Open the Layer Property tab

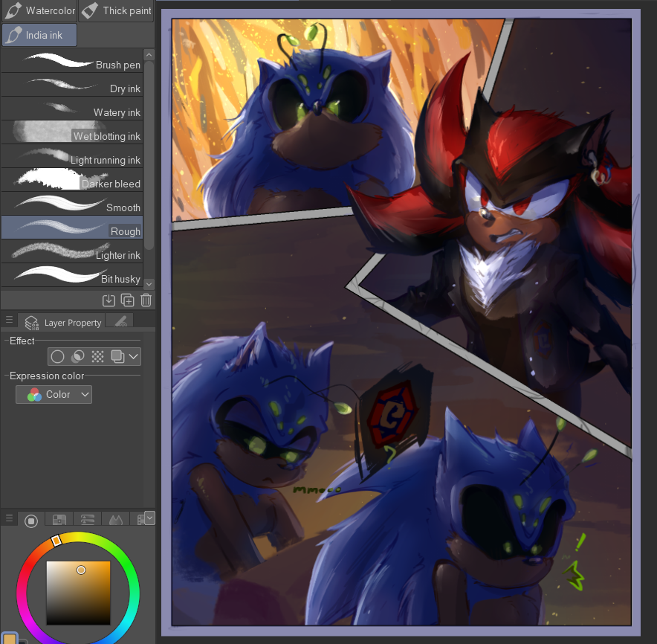(x=63, y=323)
